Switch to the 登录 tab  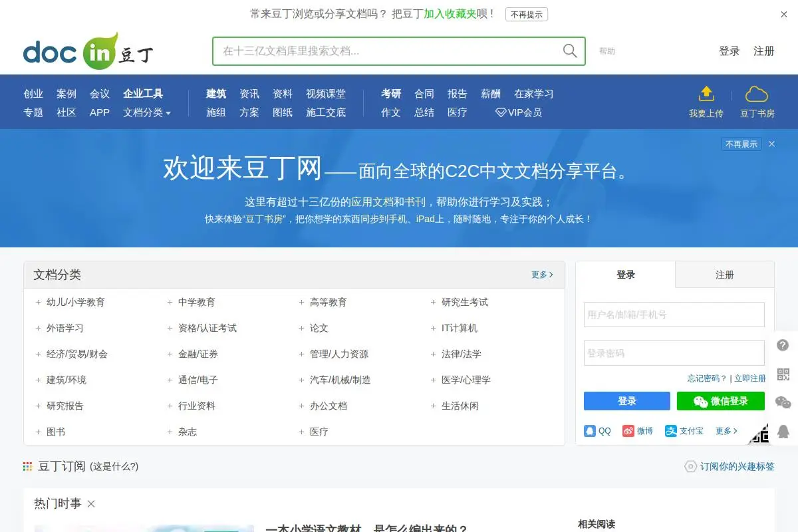click(x=626, y=275)
